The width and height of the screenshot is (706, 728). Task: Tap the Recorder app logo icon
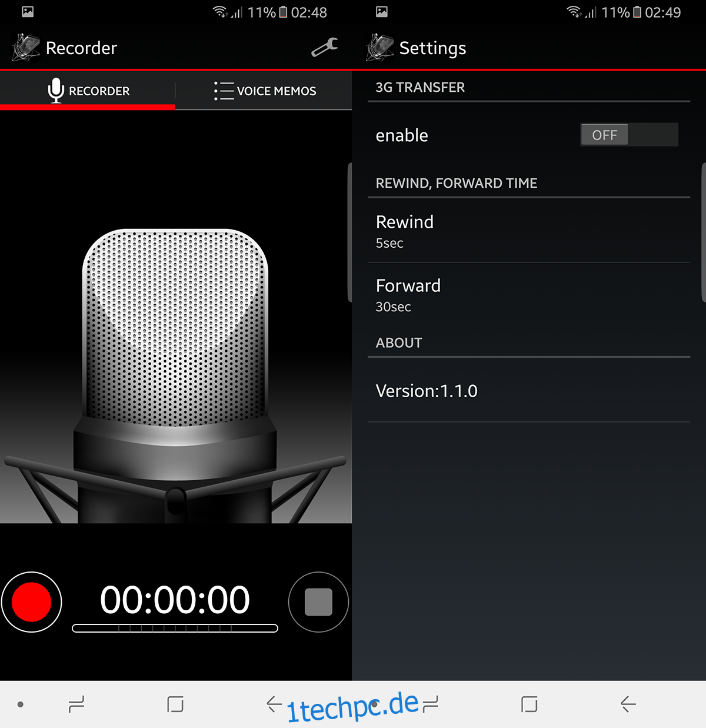26,48
